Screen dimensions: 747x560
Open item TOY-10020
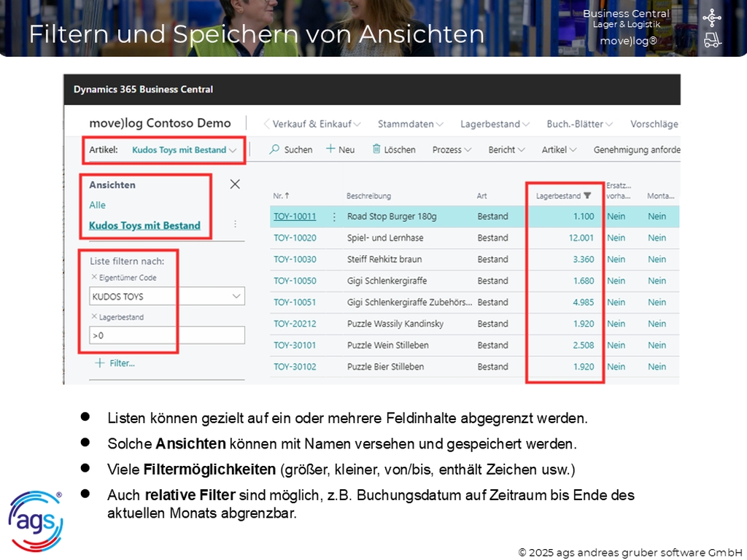tap(295, 238)
